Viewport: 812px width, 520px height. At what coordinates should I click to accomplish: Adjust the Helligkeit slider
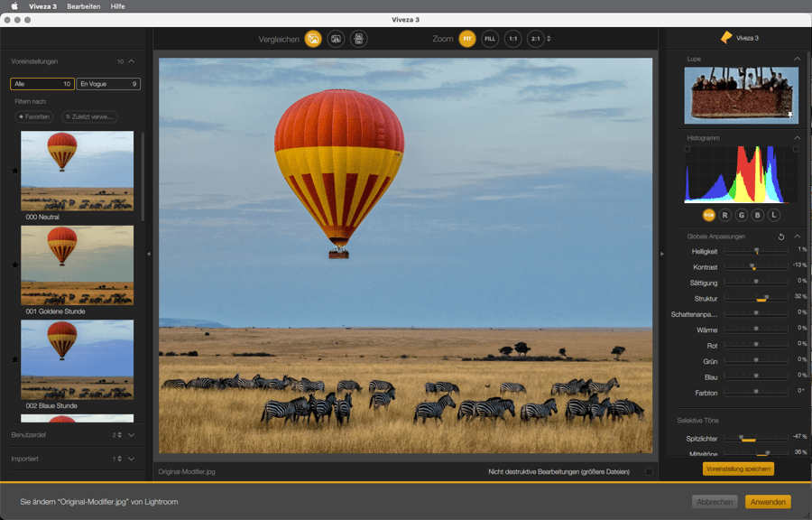[756, 251]
